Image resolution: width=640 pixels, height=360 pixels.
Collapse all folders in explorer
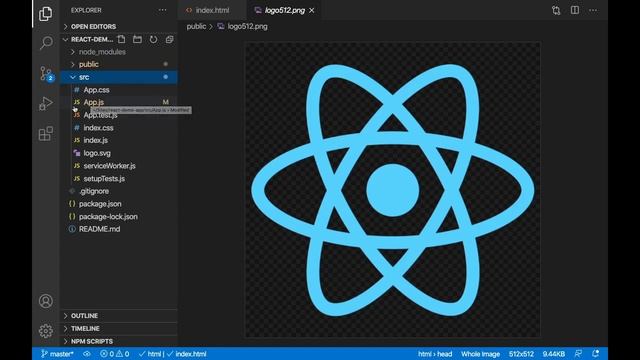[x=169, y=39]
